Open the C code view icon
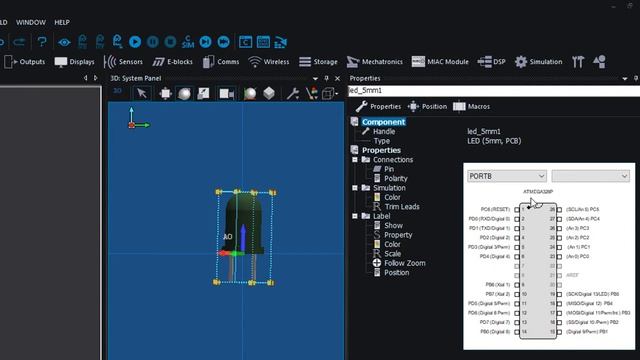 pos(245,42)
